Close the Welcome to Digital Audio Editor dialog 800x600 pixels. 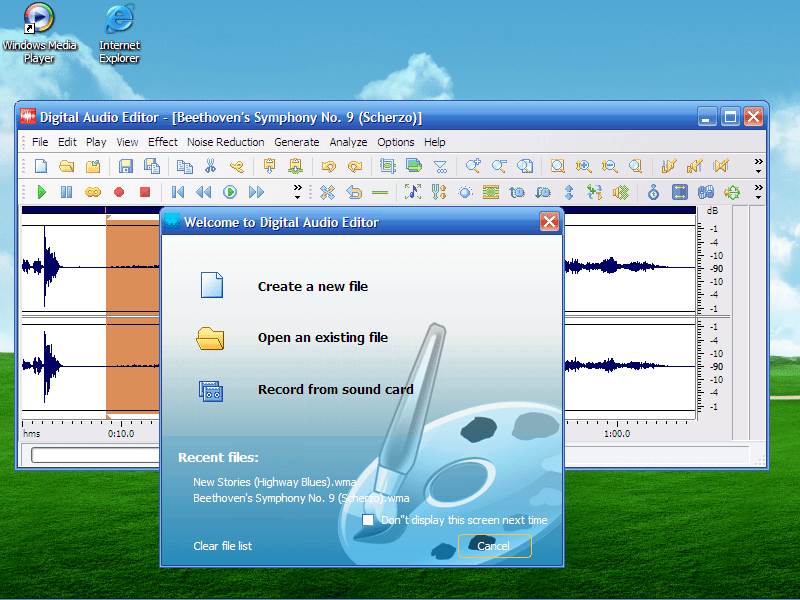pos(549,221)
